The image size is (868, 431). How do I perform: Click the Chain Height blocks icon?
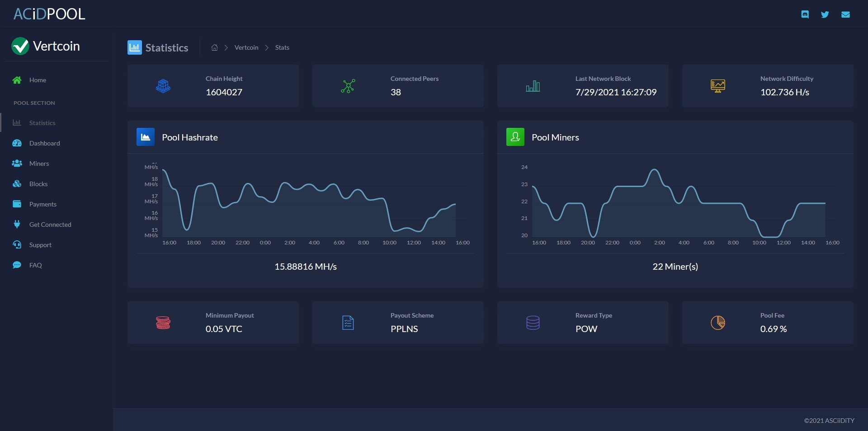coord(163,86)
